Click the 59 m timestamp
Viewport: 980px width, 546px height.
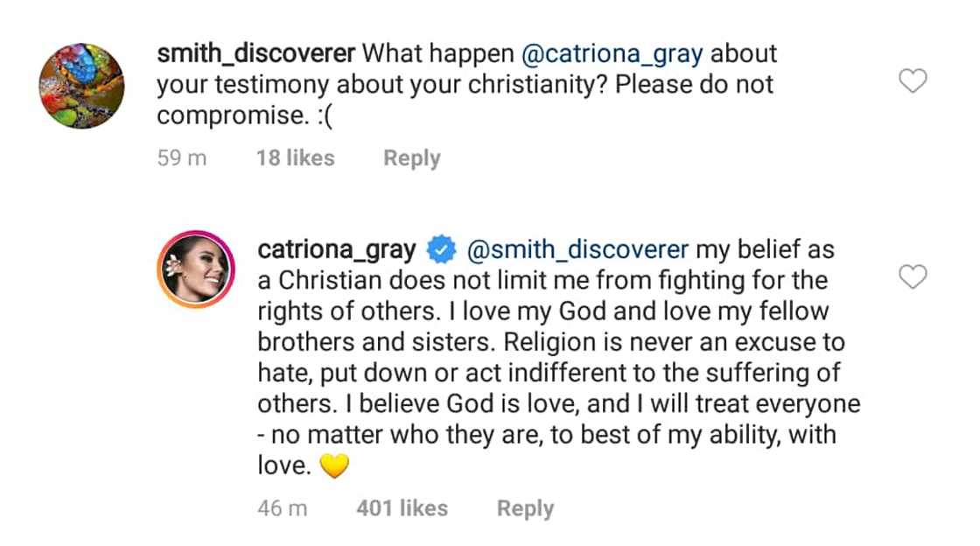click(x=181, y=157)
